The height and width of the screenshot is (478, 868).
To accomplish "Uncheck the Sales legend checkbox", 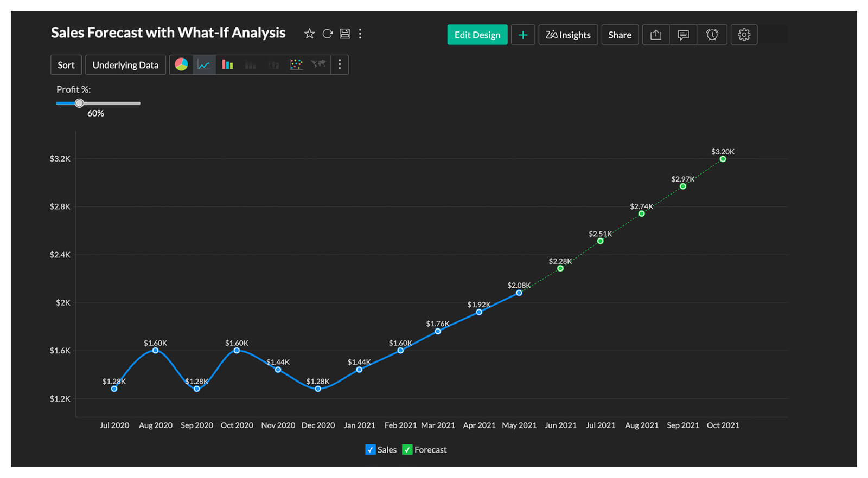I will tap(371, 450).
